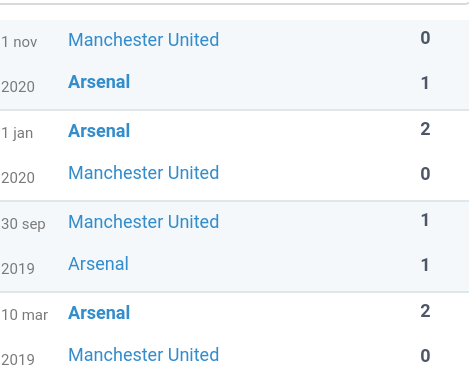
Task: Open Manchester United link in 1 jan 2020 match
Action: click(x=144, y=173)
